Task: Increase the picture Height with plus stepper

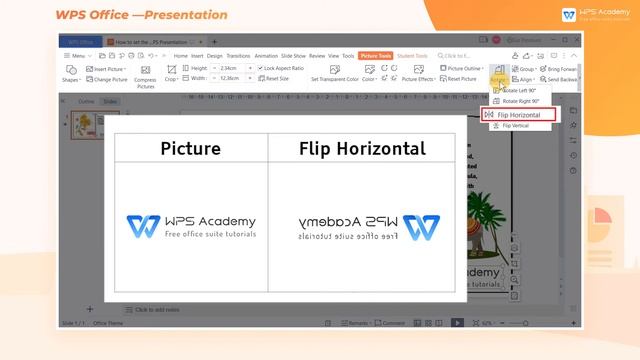Action: pyautogui.click(x=250, y=68)
